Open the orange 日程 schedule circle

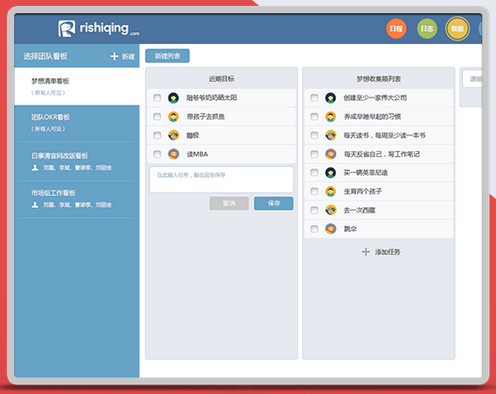(396, 29)
